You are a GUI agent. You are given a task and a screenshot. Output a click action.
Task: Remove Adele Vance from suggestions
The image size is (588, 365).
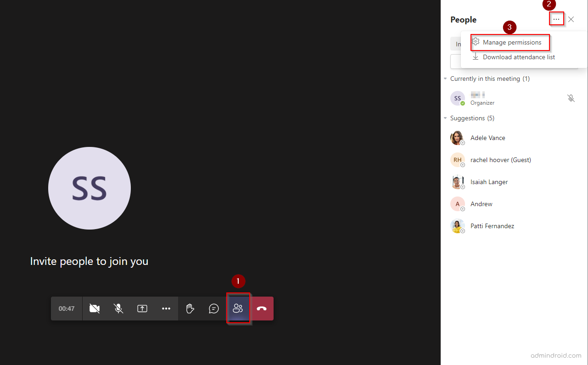pos(462,143)
